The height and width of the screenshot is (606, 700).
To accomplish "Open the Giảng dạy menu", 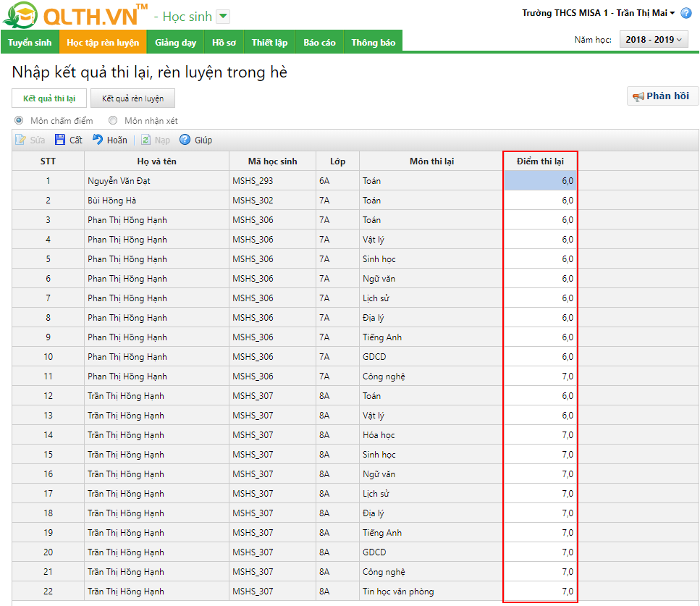I will pyautogui.click(x=175, y=42).
